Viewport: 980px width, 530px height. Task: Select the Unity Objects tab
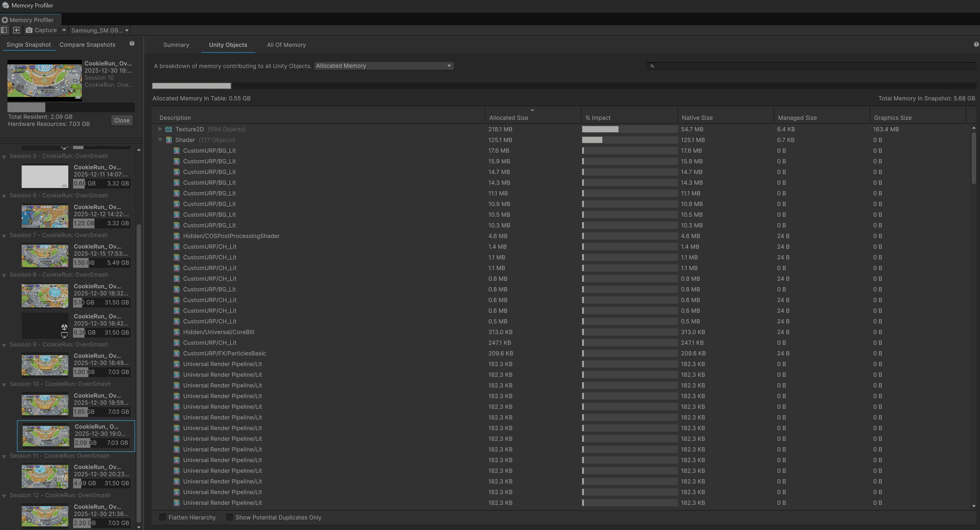[x=228, y=45]
